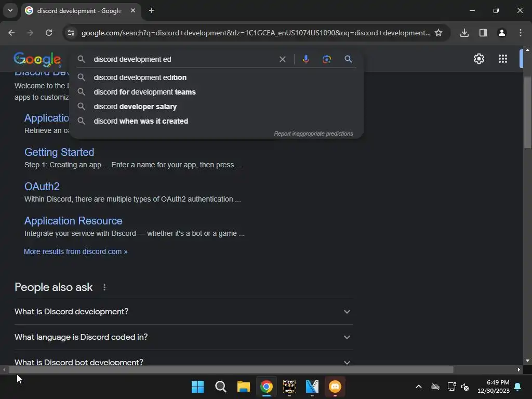Open the Google apps grid
This screenshot has height=399, width=532.
click(x=502, y=59)
